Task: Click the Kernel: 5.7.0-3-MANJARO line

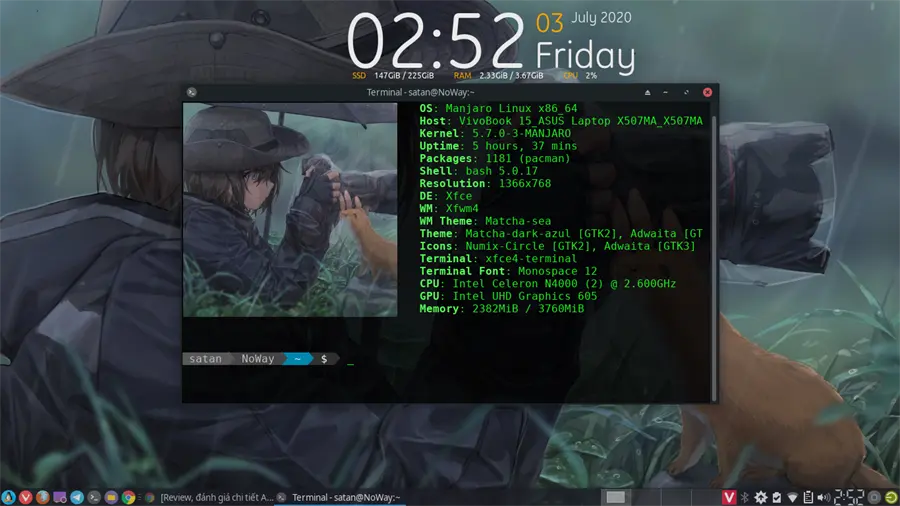Action: (495, 134)
